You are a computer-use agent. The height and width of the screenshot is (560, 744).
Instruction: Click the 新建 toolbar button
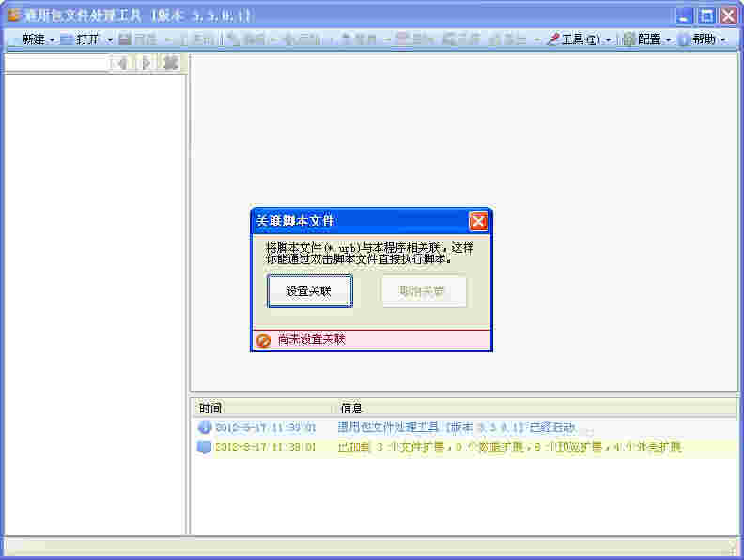pos(33,39)
